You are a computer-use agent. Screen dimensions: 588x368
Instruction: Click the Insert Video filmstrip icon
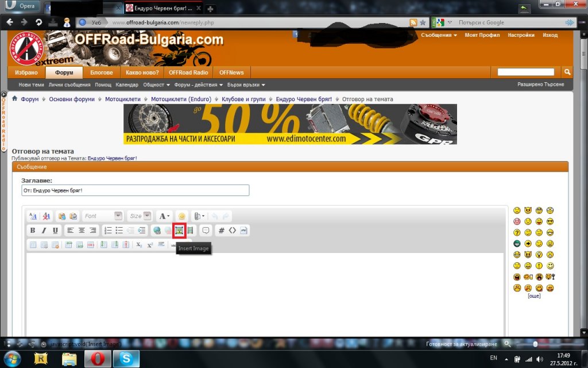(x=191, y=230)
